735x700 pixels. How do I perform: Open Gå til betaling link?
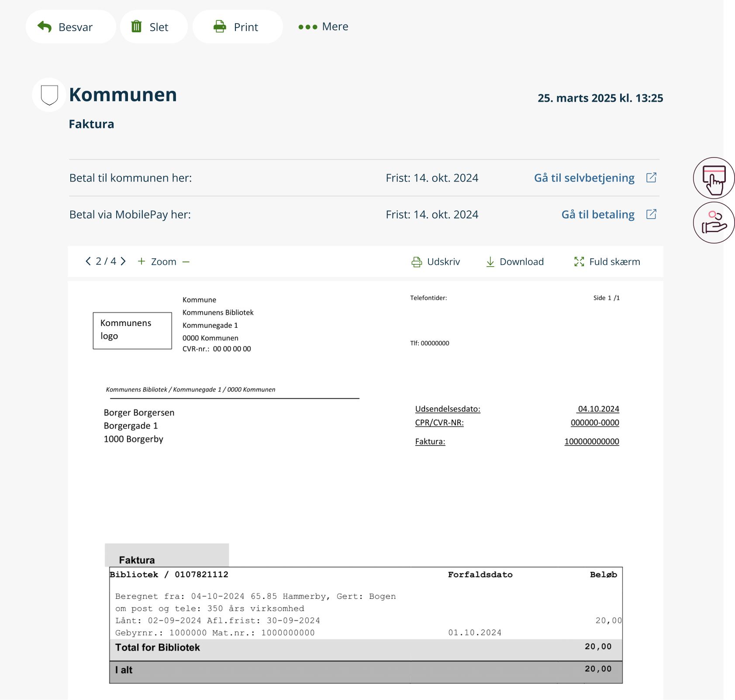(x=597, y=215)
